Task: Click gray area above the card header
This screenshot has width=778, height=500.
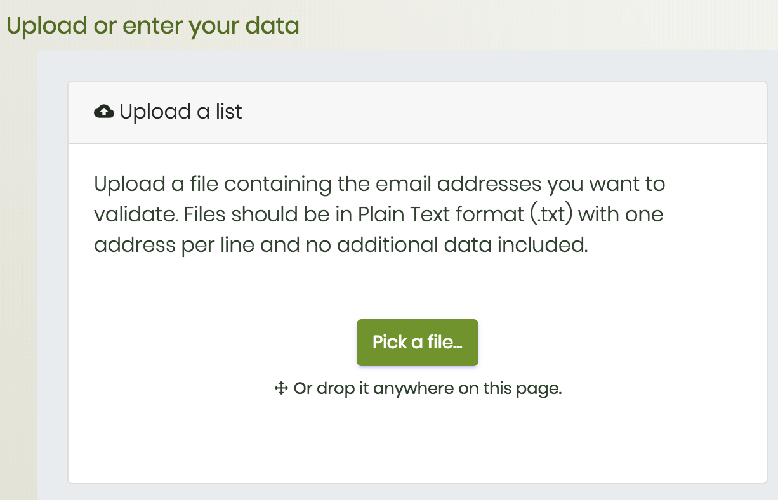Action: 400,65
